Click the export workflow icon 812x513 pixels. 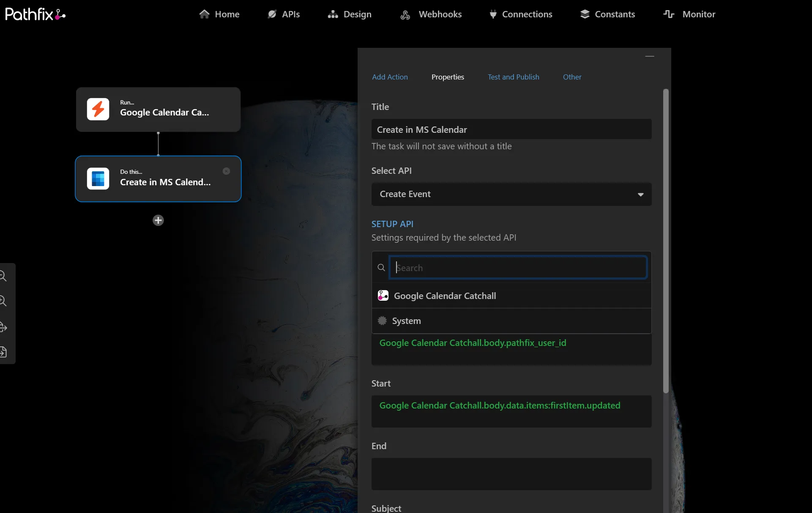(3, 327)
